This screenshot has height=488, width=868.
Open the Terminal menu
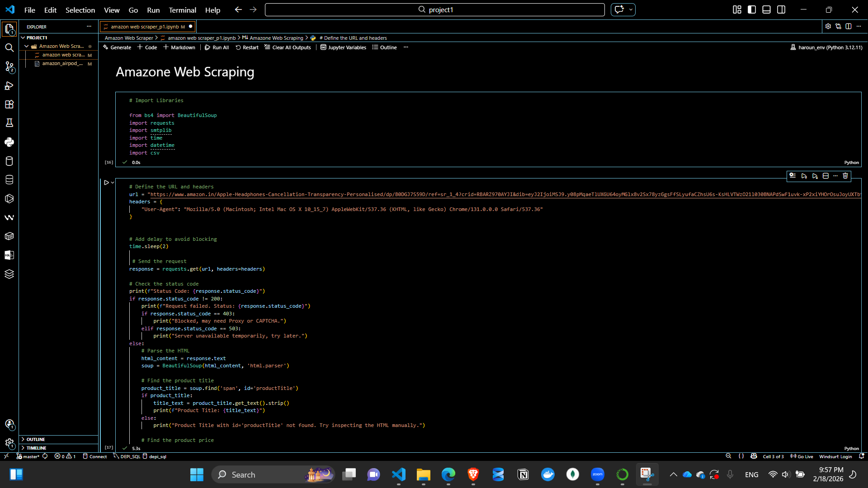(182, 10)
